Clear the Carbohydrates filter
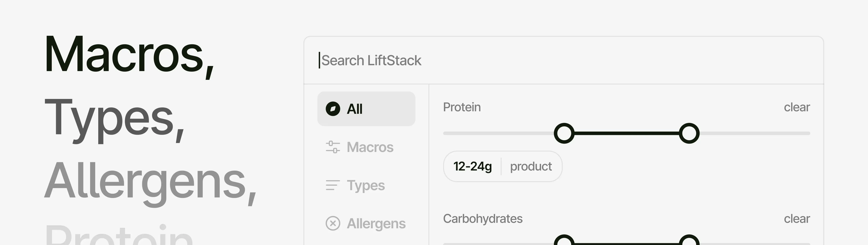Screen dimensions: 868x245 (797, 219)
